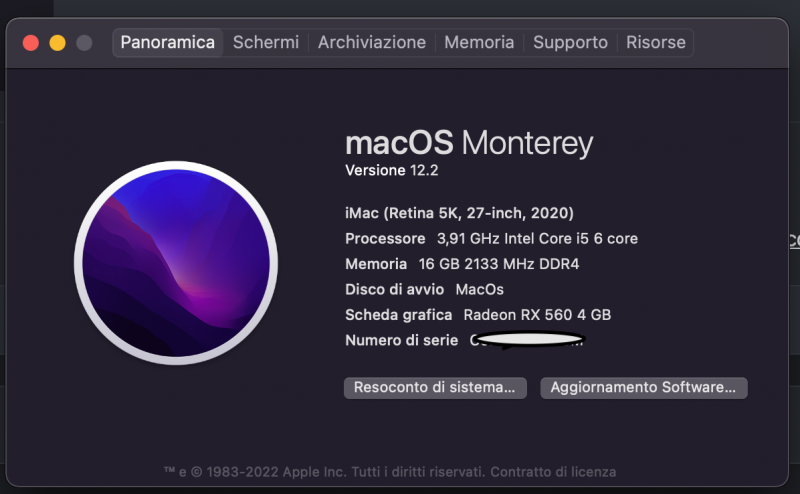
Task: Click the graphics value Radeon RX 560 4 GB
Action: coord(537,315)
